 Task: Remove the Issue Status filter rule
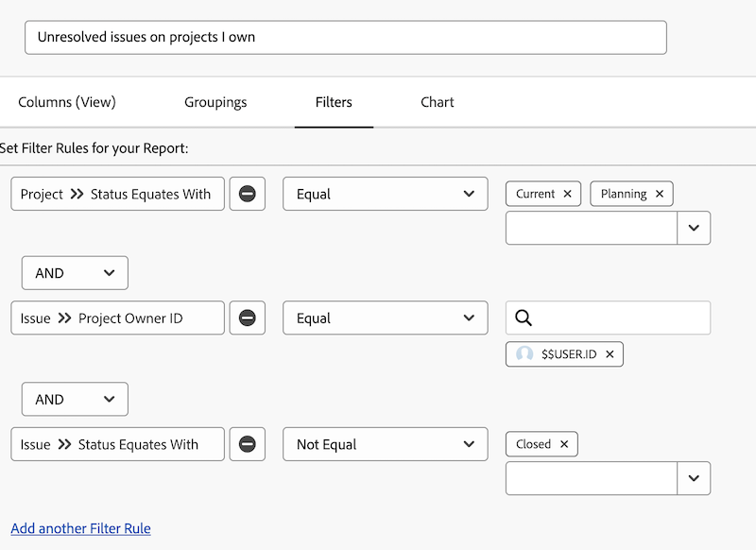247,444
